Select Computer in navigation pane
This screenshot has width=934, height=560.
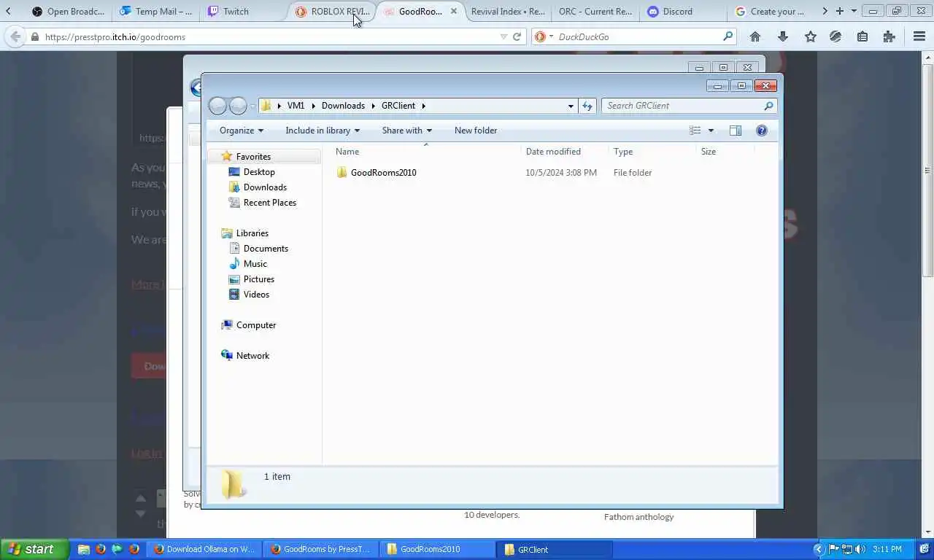pyautogui.click(x=255, y=325)
